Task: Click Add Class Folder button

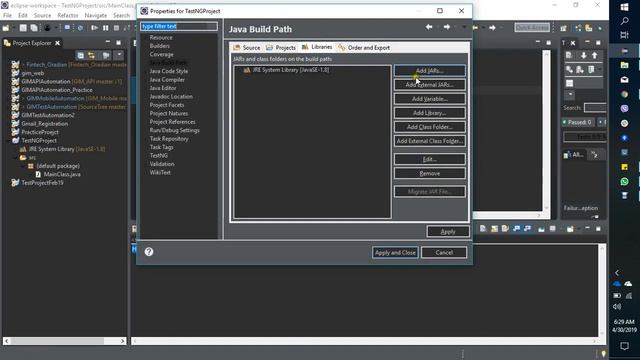Action: coord(429,127)
